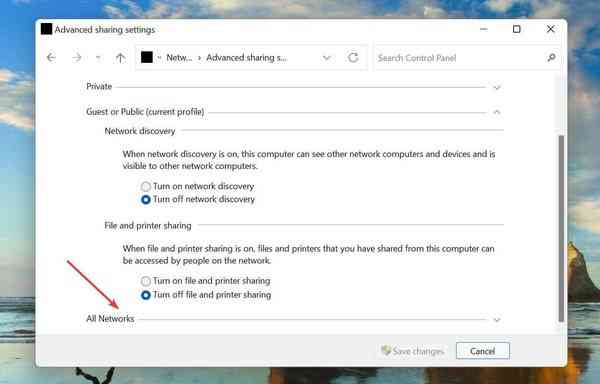Go back with the back arrow
This screenshot has width=600, height=384.
point(51,58)
